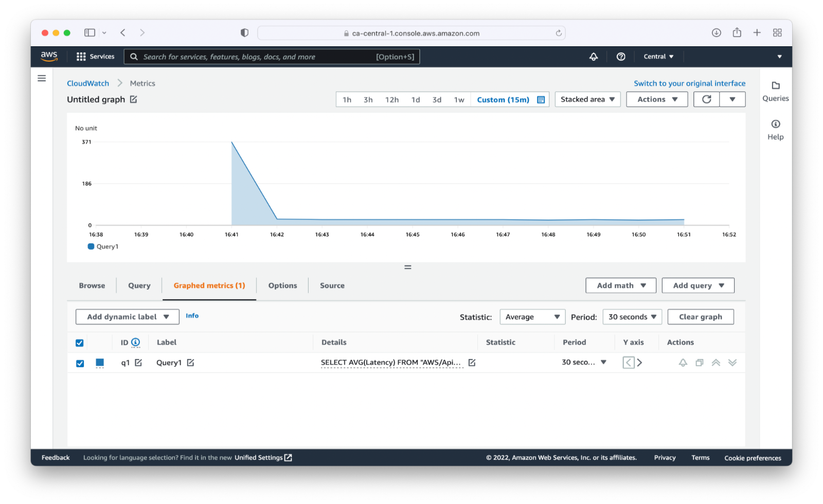
Task: Open the AWS home logo
Action: 49,57
